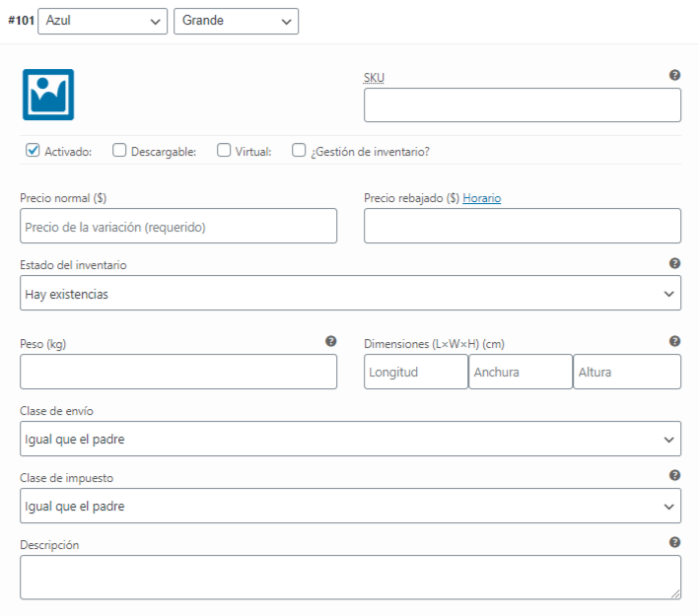This screenshot has height=616, width=699.
Task: Click the help icon beside Descripción
Action: click(x=674, y=542)
